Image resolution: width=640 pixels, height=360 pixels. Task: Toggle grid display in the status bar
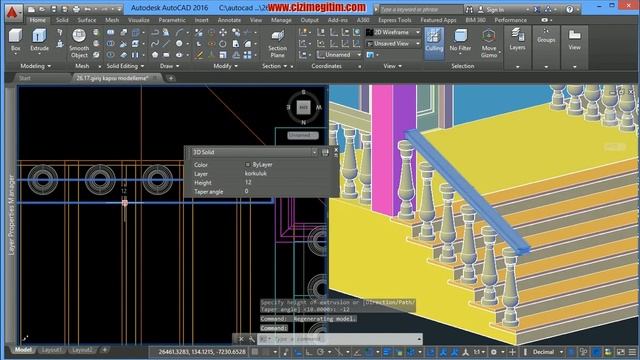tap(255, 352)
